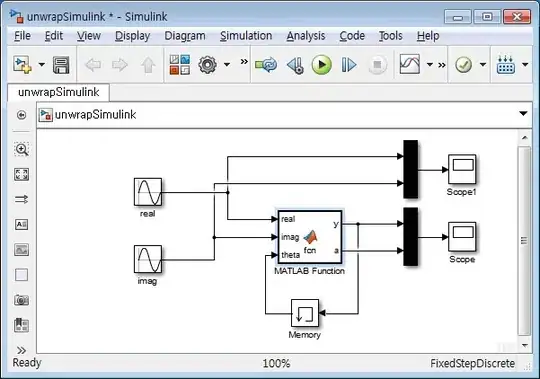Select the MATLAB Function block
The height and width of the screenshot is (379, 540).
[x=310, y=237]
